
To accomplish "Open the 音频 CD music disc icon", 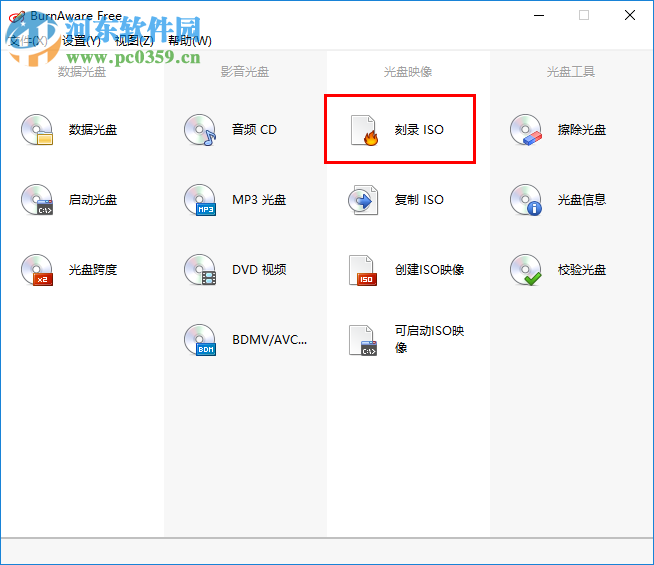I will tap(200, 130).
